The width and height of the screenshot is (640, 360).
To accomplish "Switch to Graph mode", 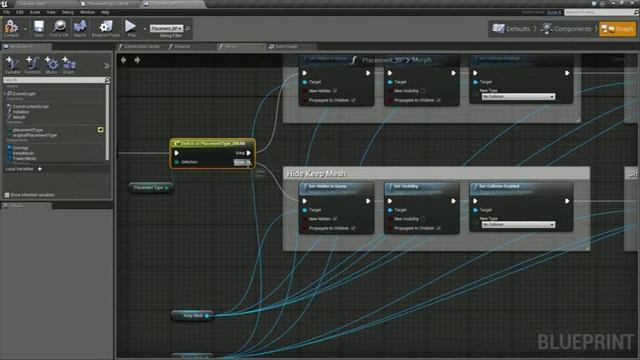I will click(618, 29).
